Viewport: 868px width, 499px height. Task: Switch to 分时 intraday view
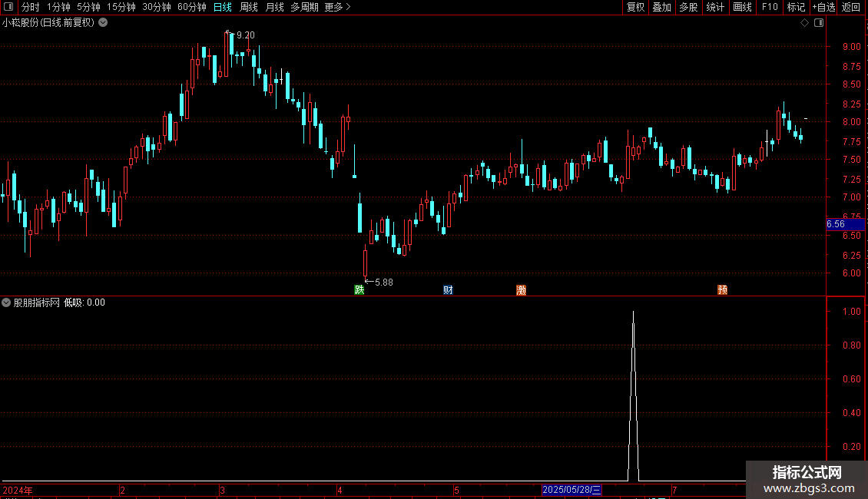31,7
